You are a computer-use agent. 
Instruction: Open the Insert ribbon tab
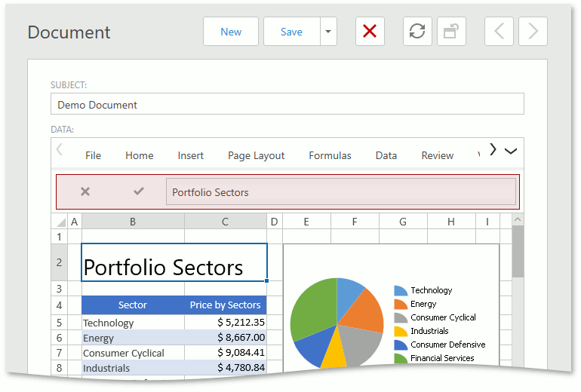190,155
